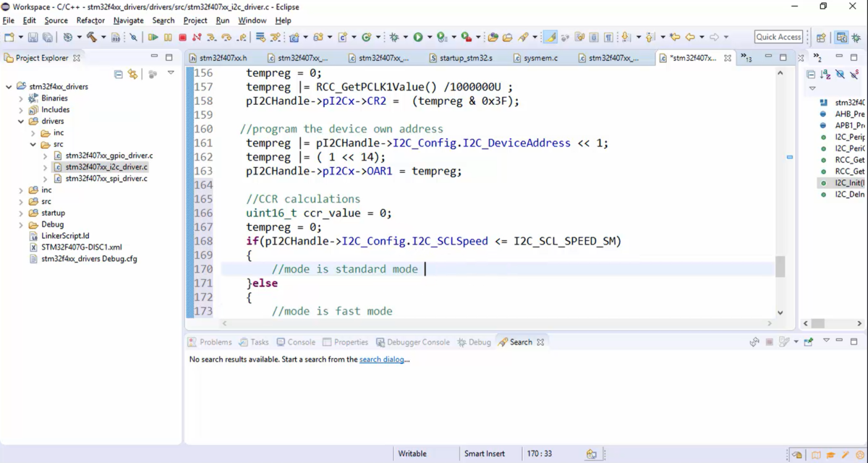Toggle Mark Occurrences highlighter button
Image resolution: width=868 pixels, height=463 pixels.
[x=550, y=37]
